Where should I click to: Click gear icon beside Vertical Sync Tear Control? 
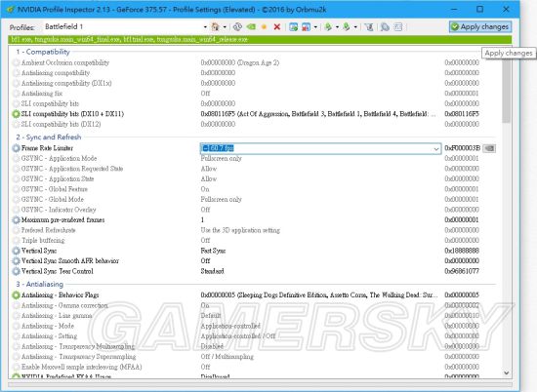click(16, 271)
